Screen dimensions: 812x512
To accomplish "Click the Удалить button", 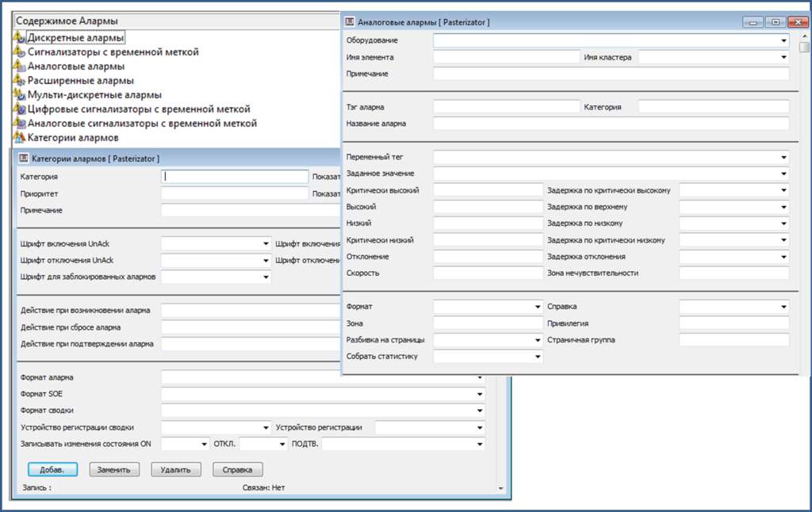I will tap(176, 469).
